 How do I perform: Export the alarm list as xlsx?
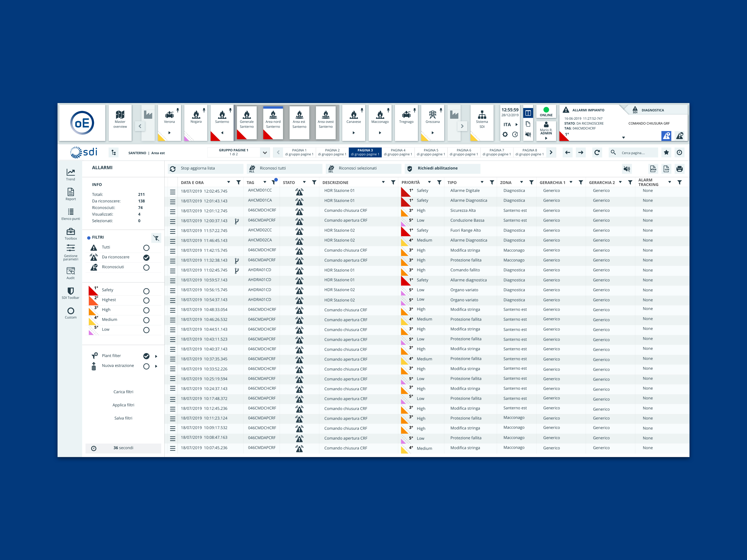point(653,169)
